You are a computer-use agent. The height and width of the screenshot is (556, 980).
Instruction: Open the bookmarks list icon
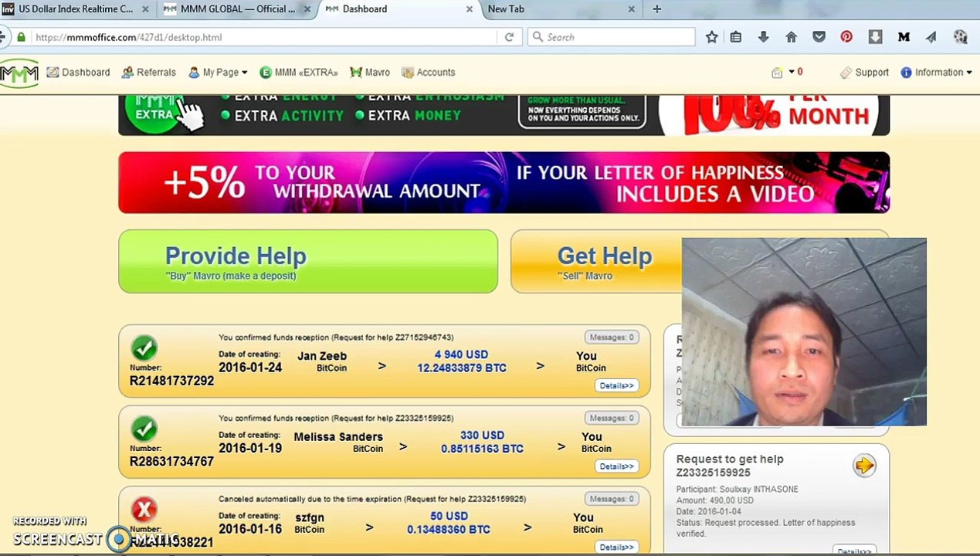click(x=736, y=37)
